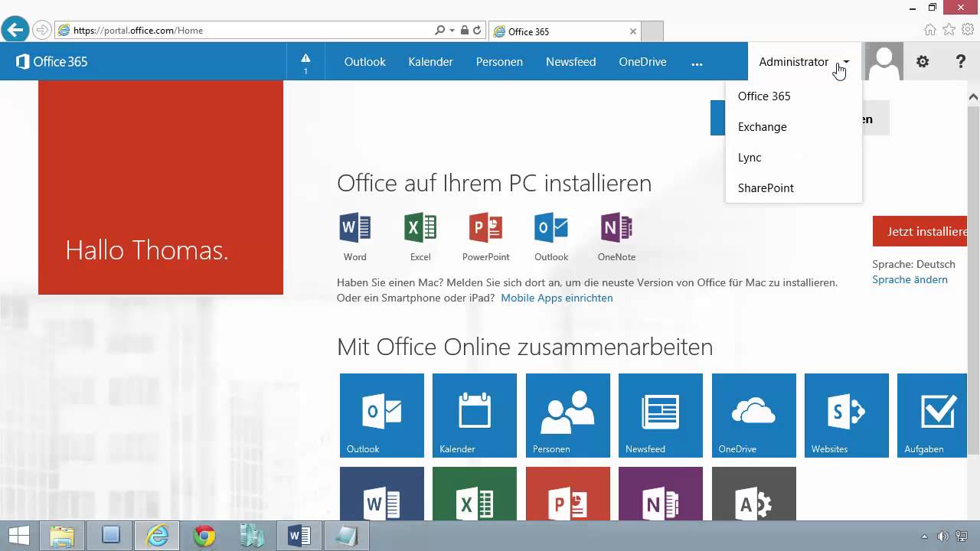The height and width of the screenshot is (551, 980).
Task: Open the Excel Online tile
Action: pyautogui.click(x=475, y=494)
